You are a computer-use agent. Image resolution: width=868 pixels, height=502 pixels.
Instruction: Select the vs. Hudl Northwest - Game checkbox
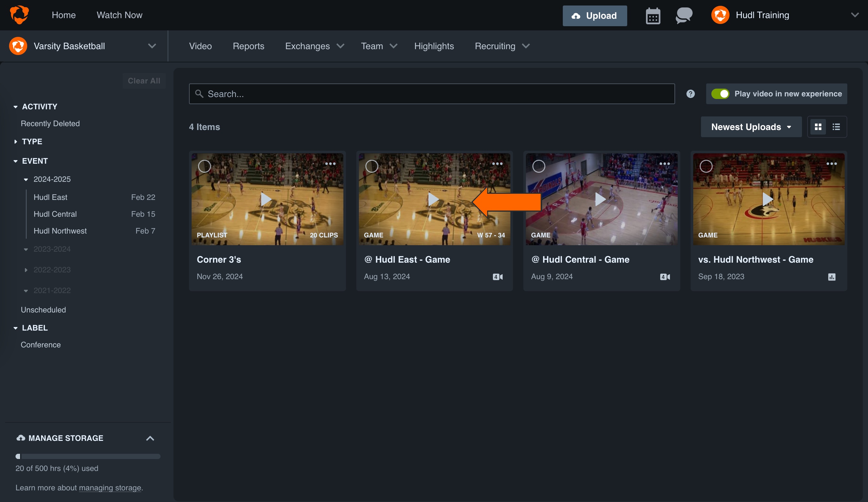706,166
